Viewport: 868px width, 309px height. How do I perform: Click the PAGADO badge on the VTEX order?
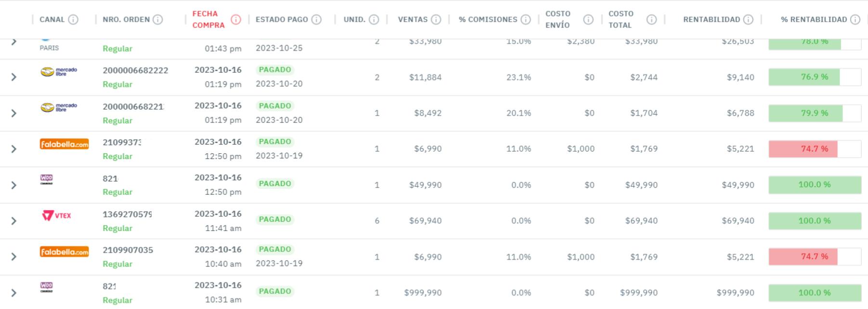[x=275, y=219]
